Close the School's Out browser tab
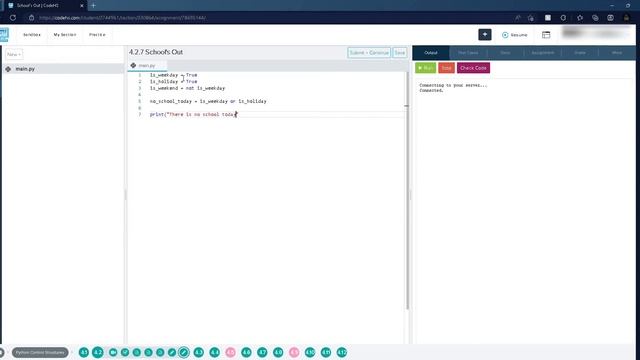The image size is (640, 360). coord(82,6)
